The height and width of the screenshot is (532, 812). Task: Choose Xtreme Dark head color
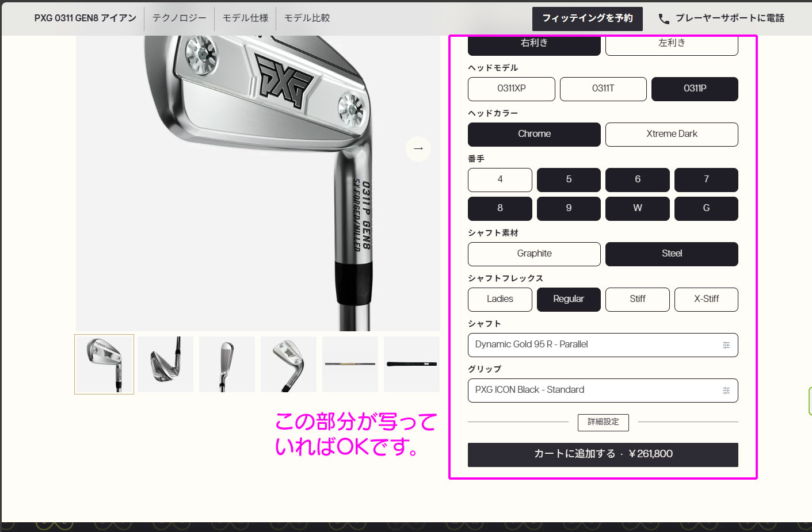(x=672, y=134)
